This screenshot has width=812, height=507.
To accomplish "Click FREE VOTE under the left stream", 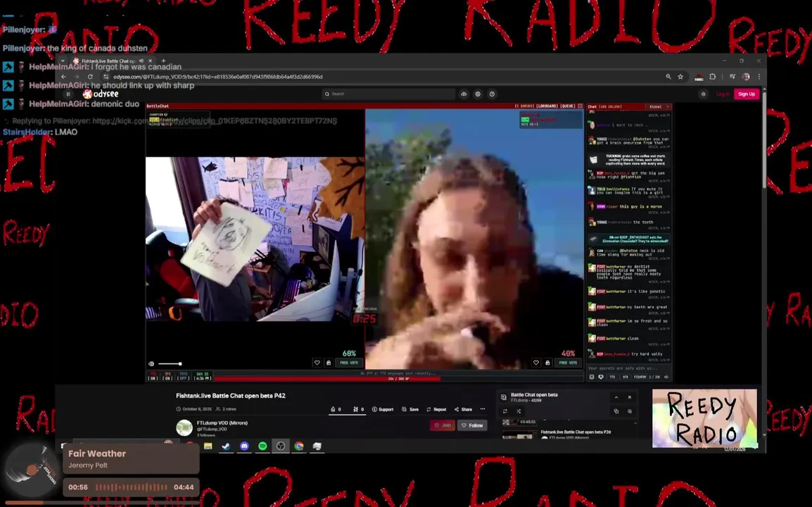I will click(349, 363).
